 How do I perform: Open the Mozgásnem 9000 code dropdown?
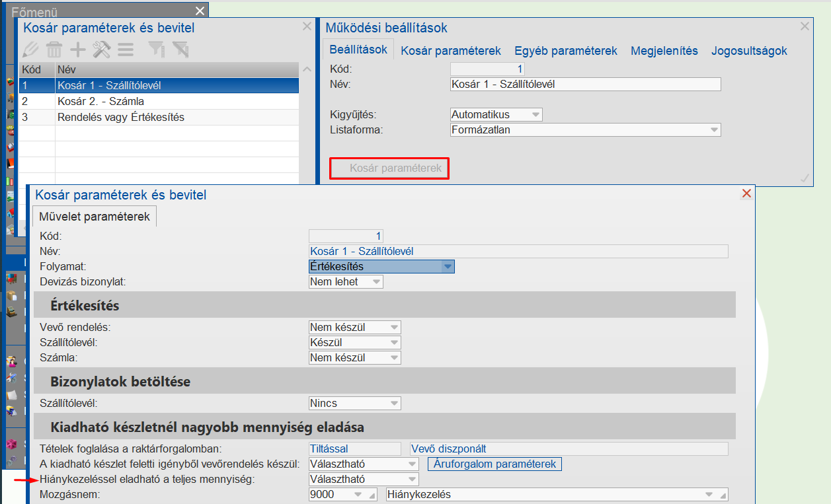point(342,495)
